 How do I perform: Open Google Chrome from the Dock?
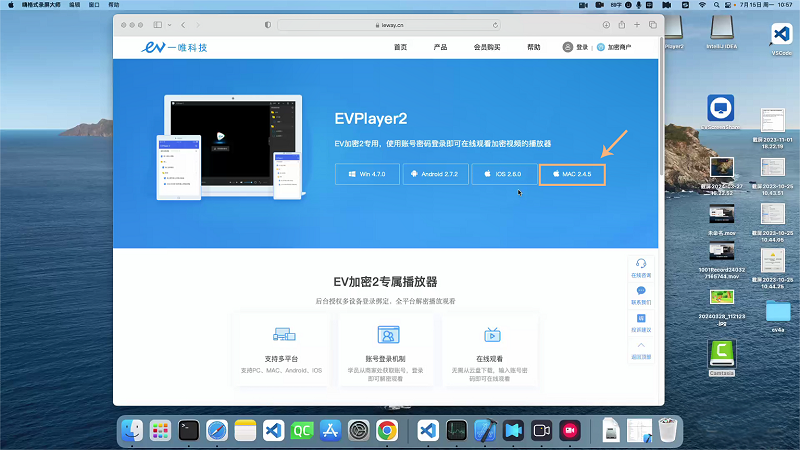(x=387, y=431)
